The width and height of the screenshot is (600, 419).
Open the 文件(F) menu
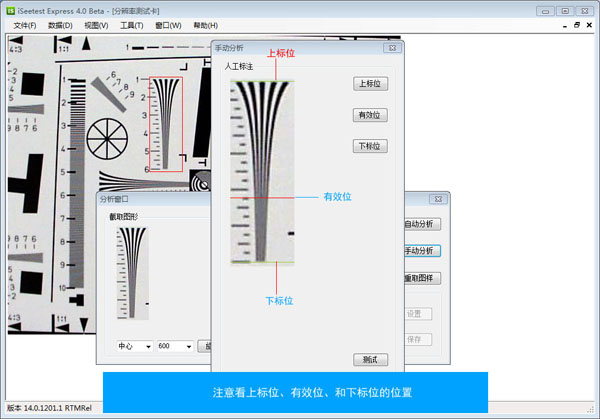(x=25, y=25)
